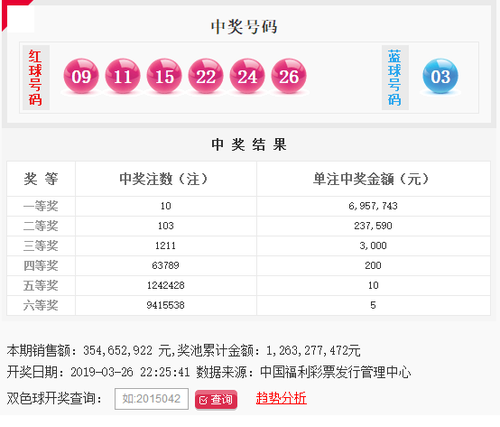The height and width of the screenshot is (427, 500).
Task: Click the red ball numbered 11
Action: click(123, 76)
